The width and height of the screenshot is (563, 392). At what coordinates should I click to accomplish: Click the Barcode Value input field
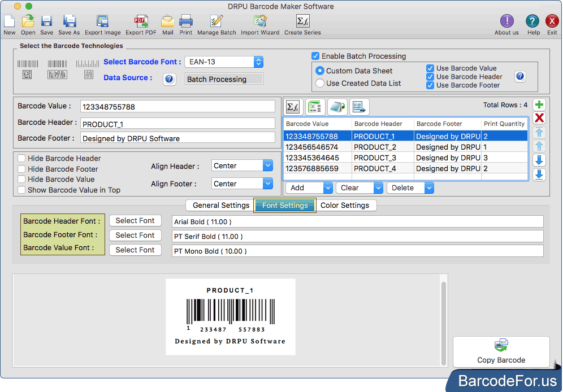(x=177, y=107)
